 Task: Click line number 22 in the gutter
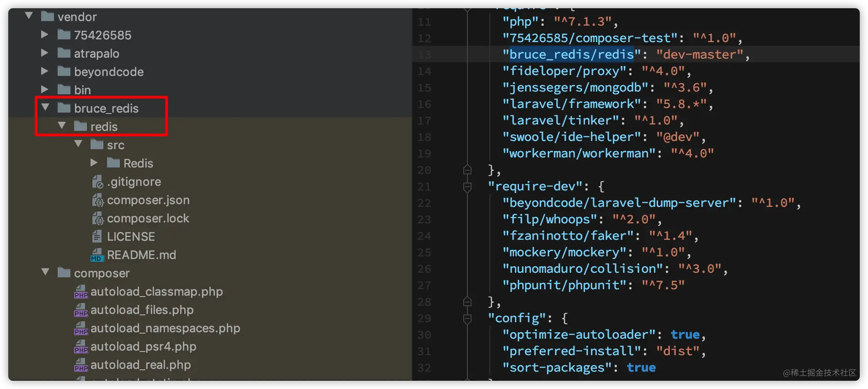[x=424, y=203]
